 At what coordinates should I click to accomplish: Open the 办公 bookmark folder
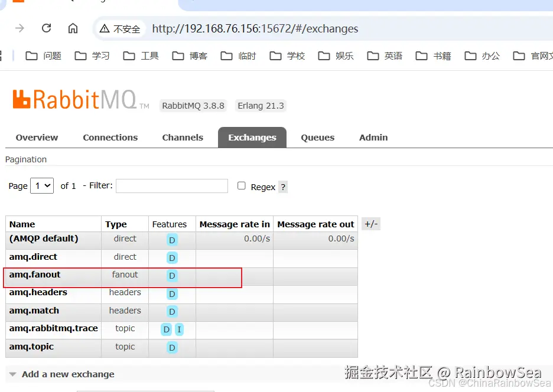[483, 55]
